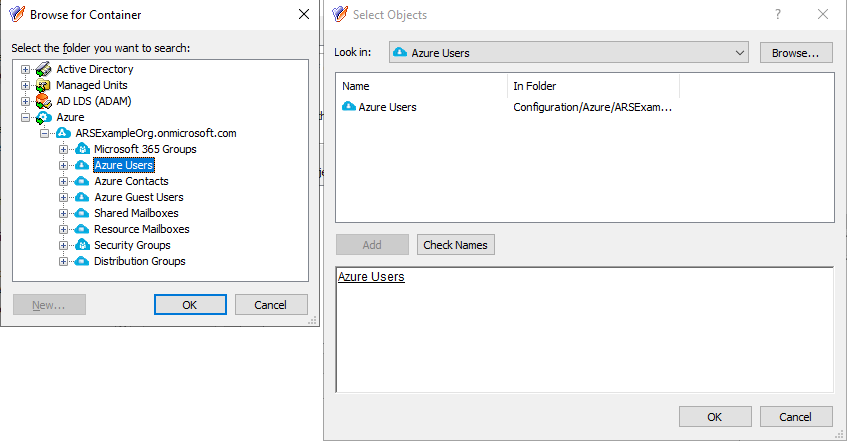The image size is (847, 441).
Task: Click Cancel in Select Objects dialog
Action: [796, 417]
